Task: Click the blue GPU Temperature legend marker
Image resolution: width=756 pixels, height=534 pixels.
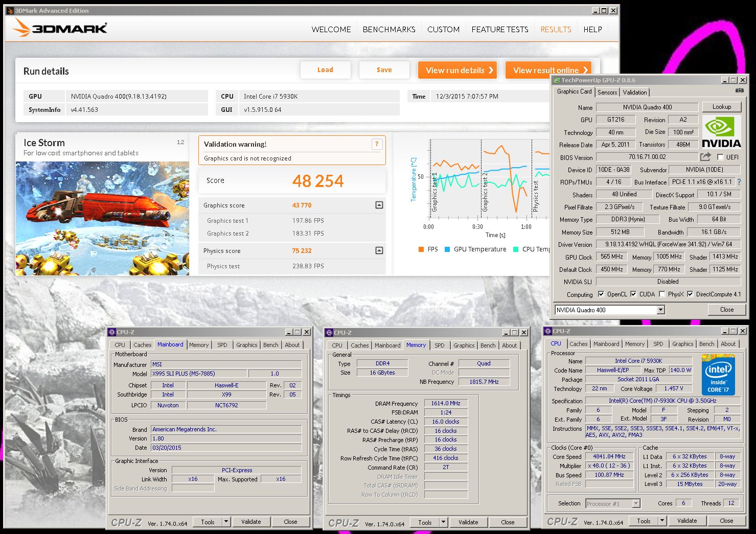Action: [x=447, y=249]
